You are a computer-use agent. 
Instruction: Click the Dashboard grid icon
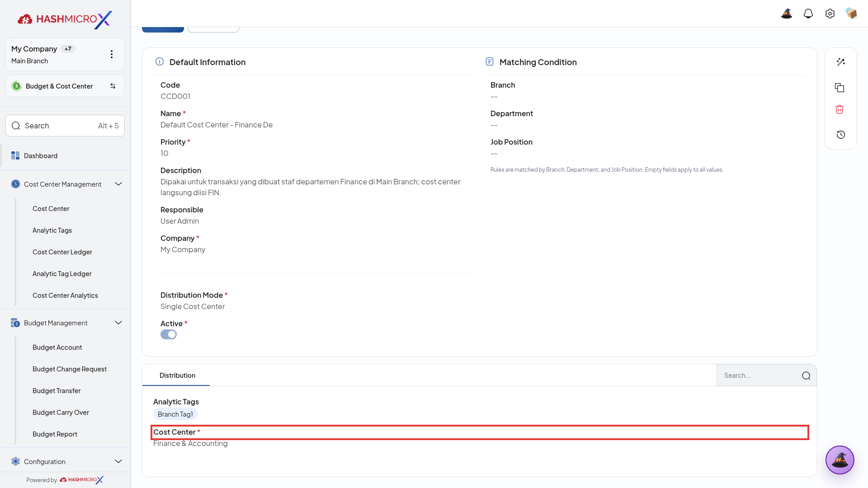coord(15,155)
